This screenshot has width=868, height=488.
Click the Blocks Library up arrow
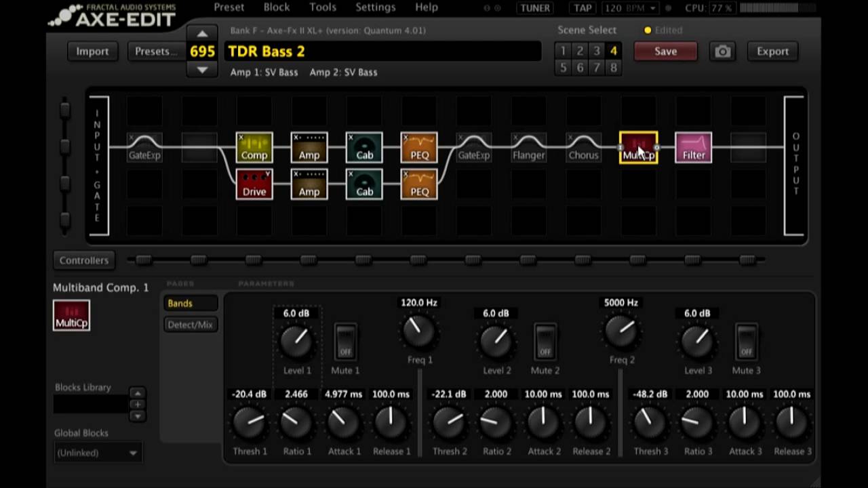(x=138, y=393)
